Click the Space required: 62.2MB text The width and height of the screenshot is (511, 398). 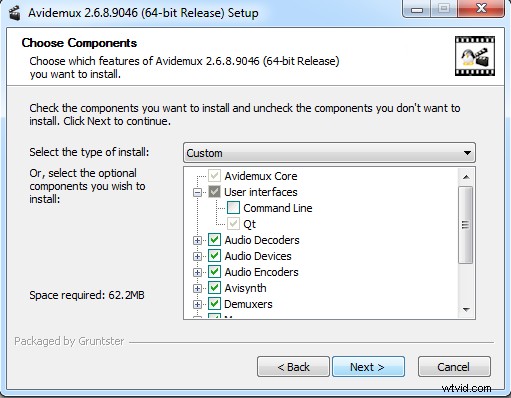pyautogui.click(x=87, y=295)
